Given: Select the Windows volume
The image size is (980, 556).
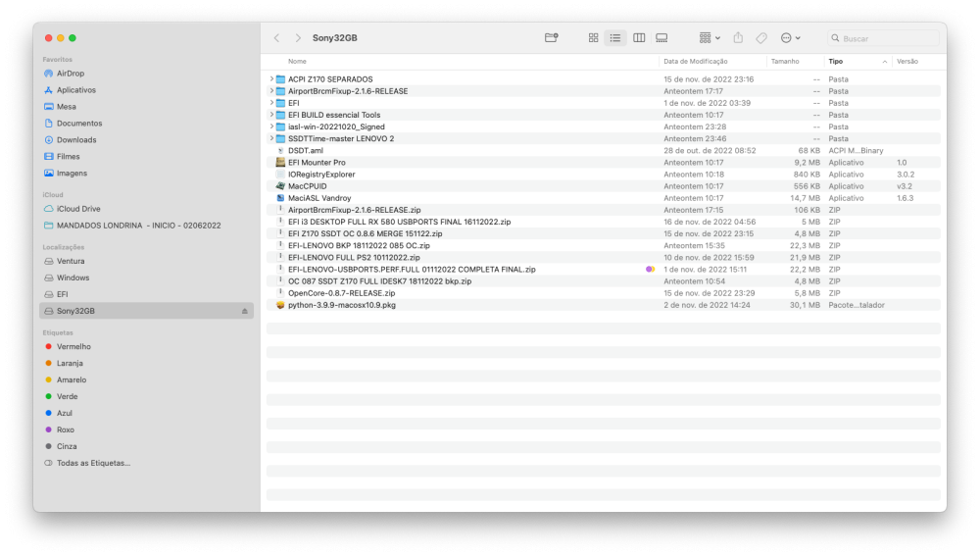Looking at the screenshot, I should click(x=73, y=278).
